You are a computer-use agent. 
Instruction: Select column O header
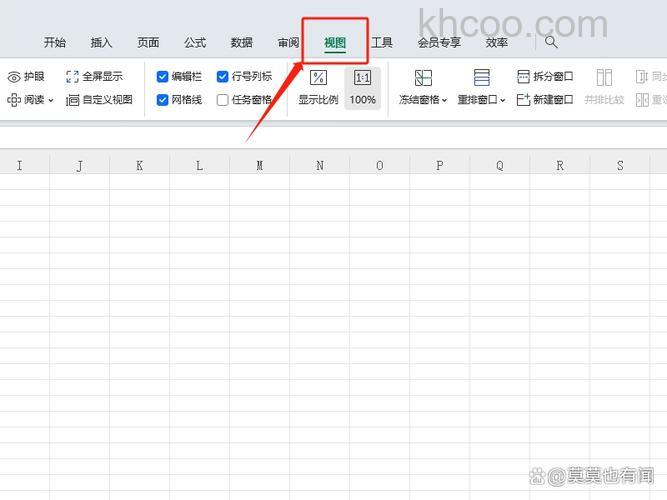tap(379, 165)
